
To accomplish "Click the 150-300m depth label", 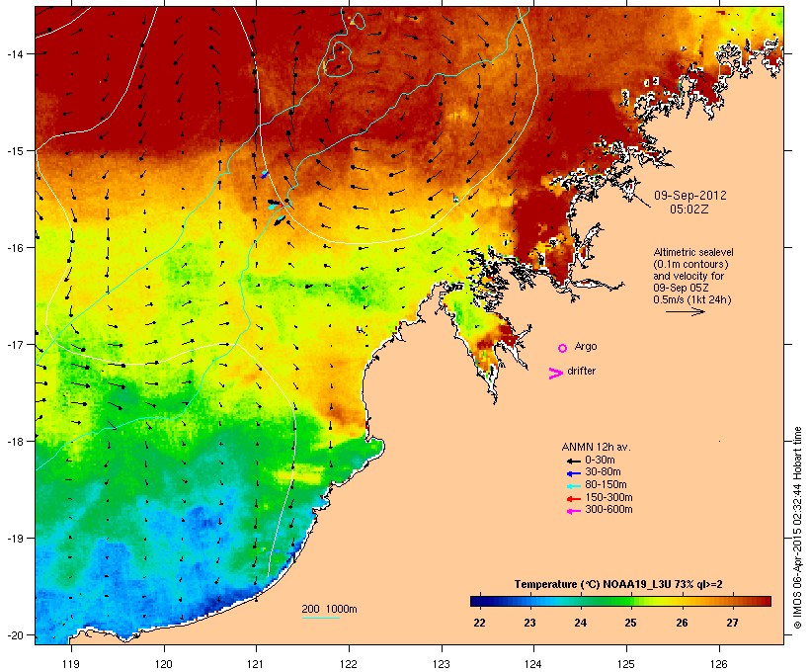I will [608, 497].
